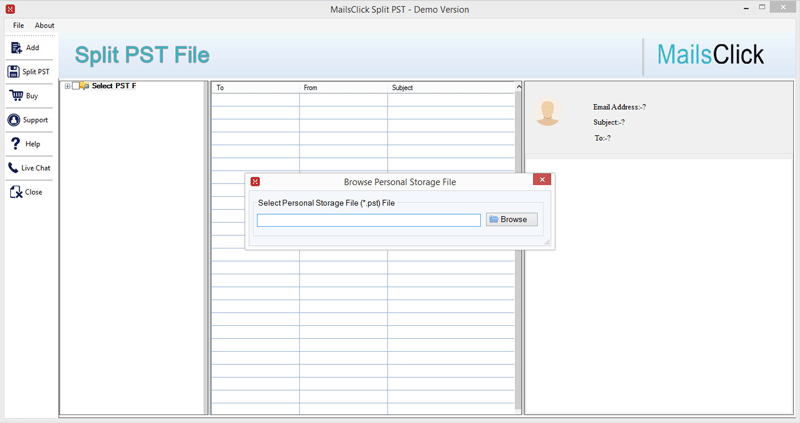800x423 pixels.
Task: Click the user avatar in the preview pane
Action: coord(547,112)
